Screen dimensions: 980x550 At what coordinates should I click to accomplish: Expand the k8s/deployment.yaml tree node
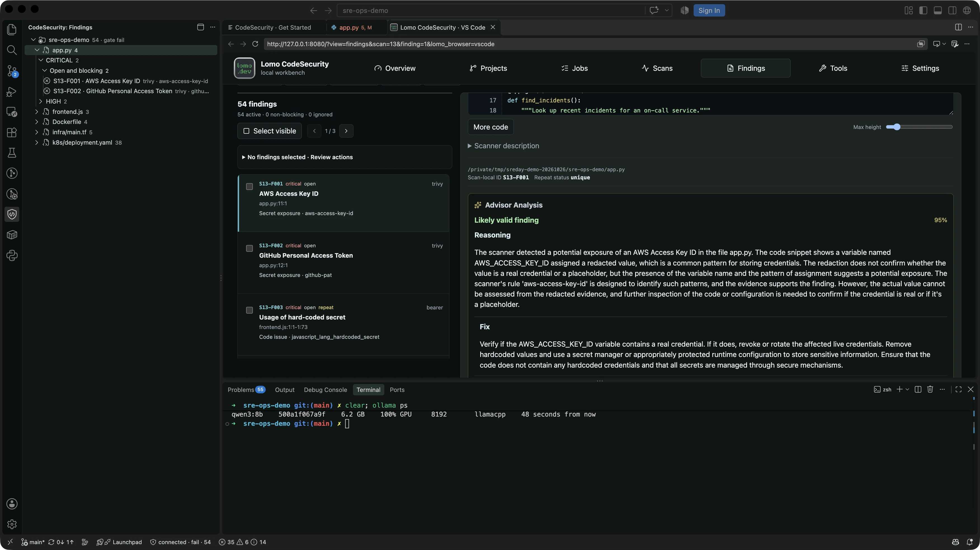(x=37, y=142)
